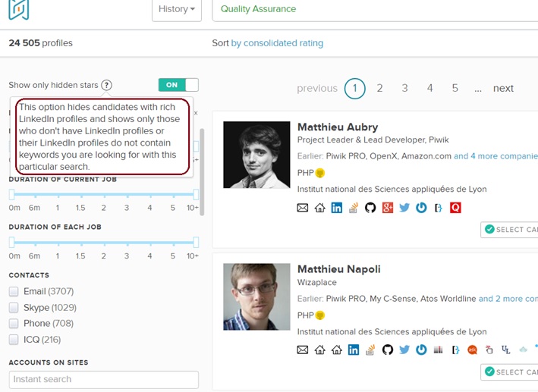Screen dimensions: 538x392
Task: Open Matthieu Aubry's profile name
Action: click(338, 127)
